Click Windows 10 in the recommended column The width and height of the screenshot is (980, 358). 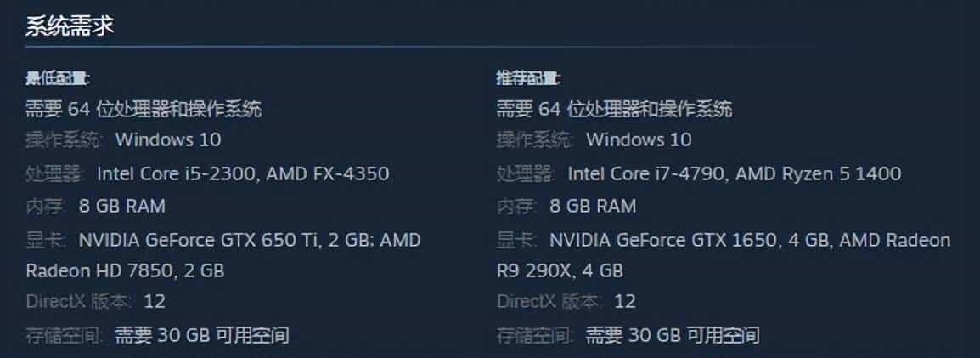[x=639, y=139]
